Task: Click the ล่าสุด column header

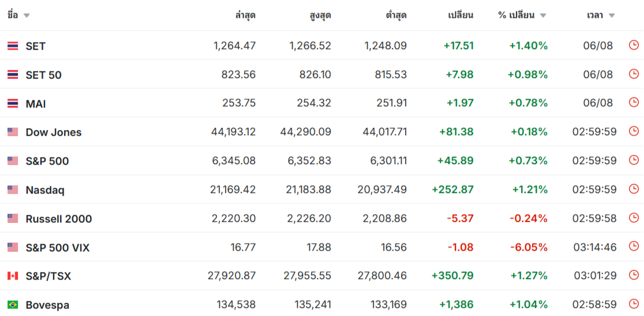Action: point(246,16)
